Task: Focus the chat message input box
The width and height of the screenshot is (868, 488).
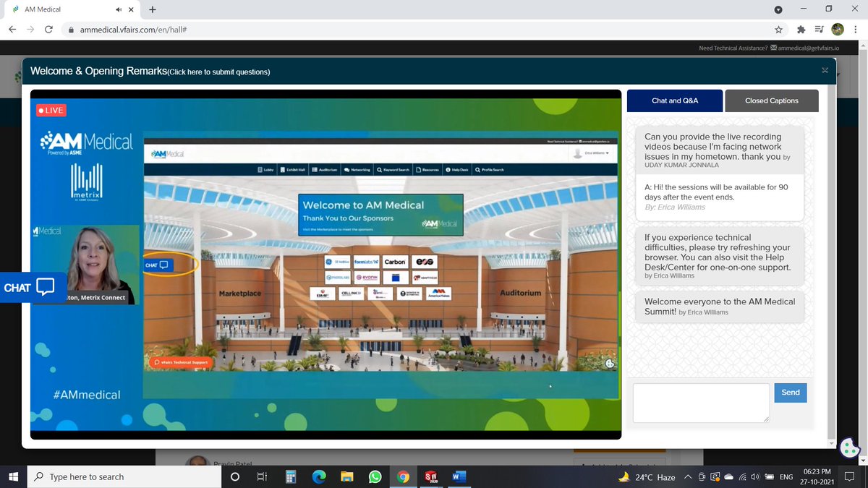Action: click(x=701, y=403)
